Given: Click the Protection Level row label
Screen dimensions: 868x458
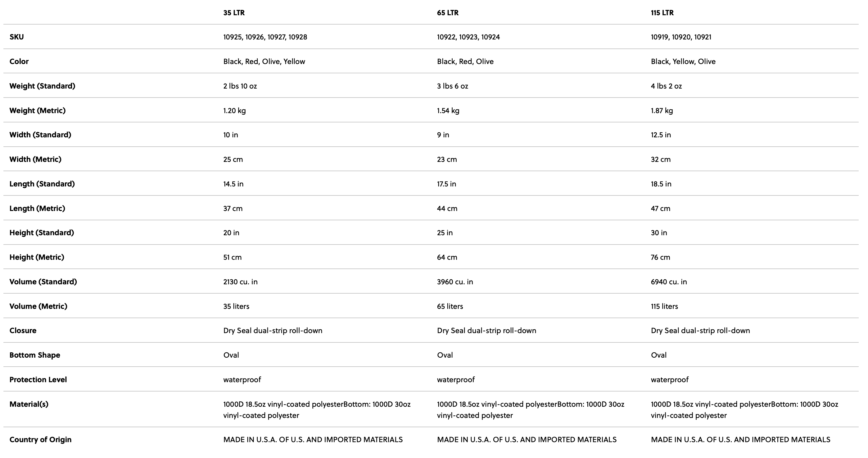Looking at the screenshot, I should (38, 380).
